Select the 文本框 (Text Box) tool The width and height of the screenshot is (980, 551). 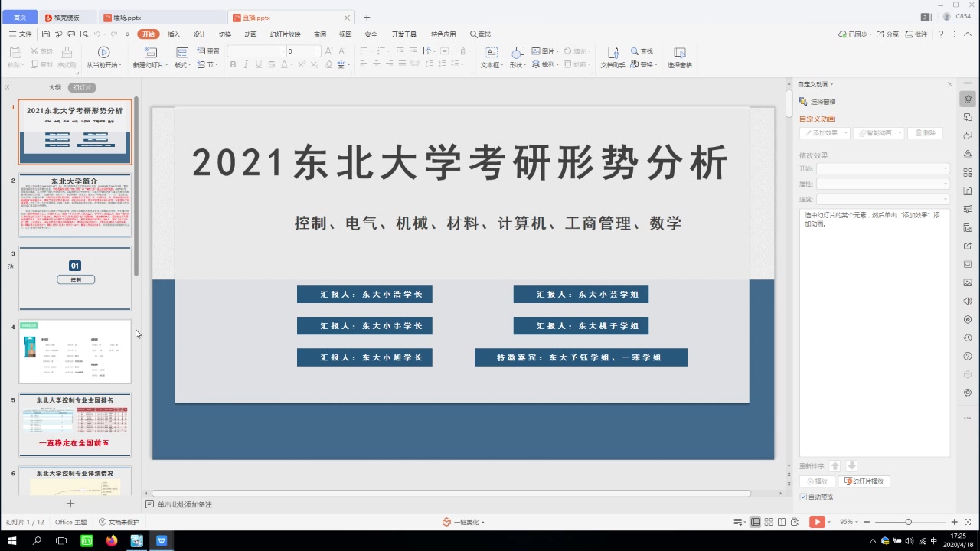492,53
